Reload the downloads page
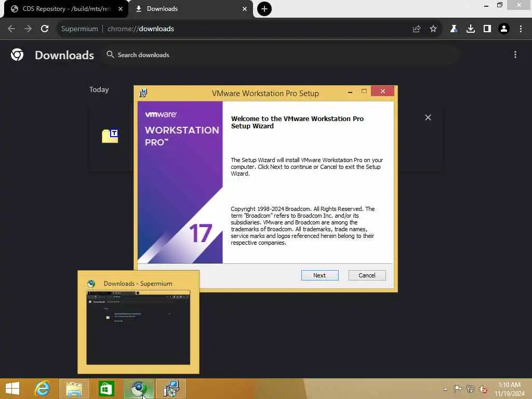The image size is (532, 399). (x=45, y=29)
